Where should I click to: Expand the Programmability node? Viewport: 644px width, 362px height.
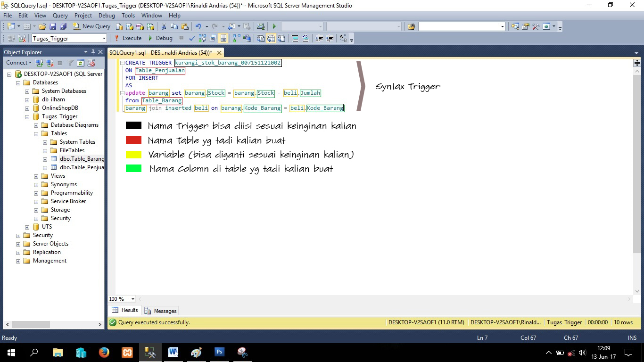click(x=36, y=193)
